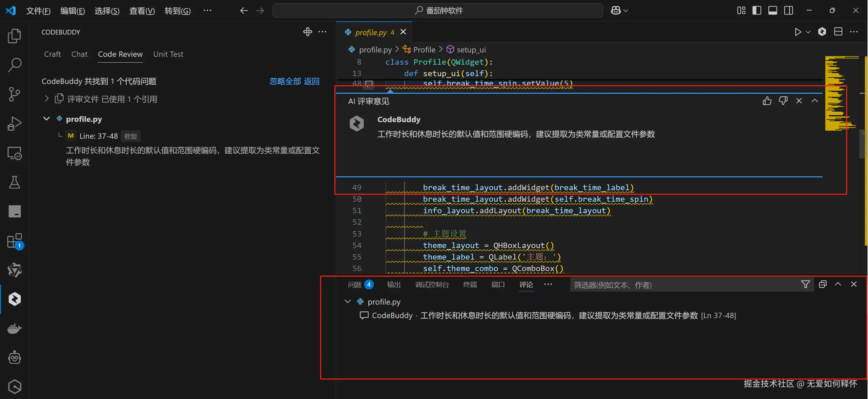Viewport: 868px width, 399px height.
Task: Open the Explorer view in activity bar
Action: pos(14,36)
